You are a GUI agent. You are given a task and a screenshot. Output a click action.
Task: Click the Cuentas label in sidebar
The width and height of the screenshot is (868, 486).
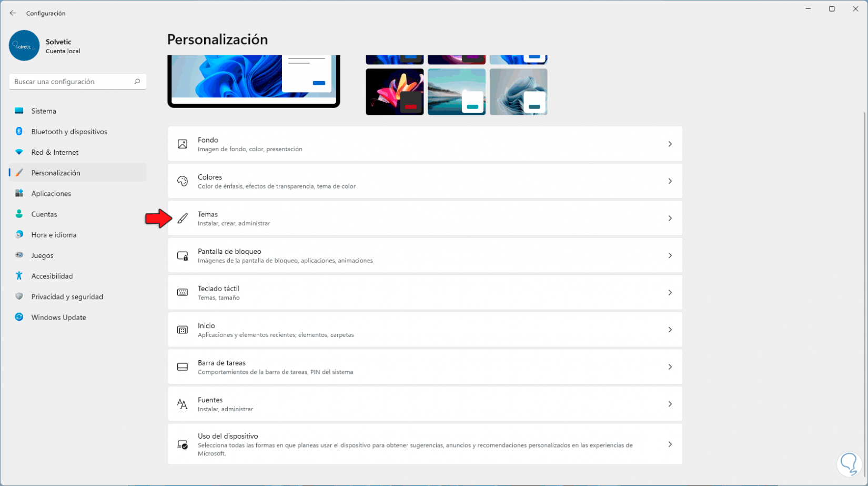[x=44, y=214]
